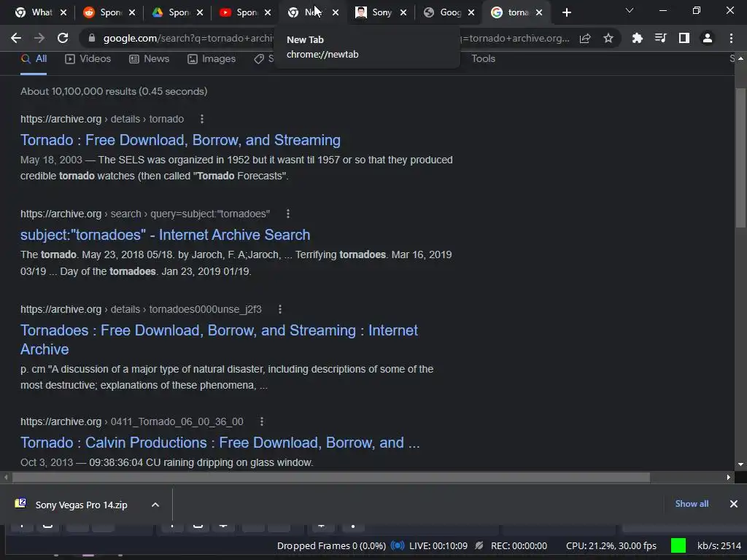Open the Chrome three-dot menu

tap(731, 38)
